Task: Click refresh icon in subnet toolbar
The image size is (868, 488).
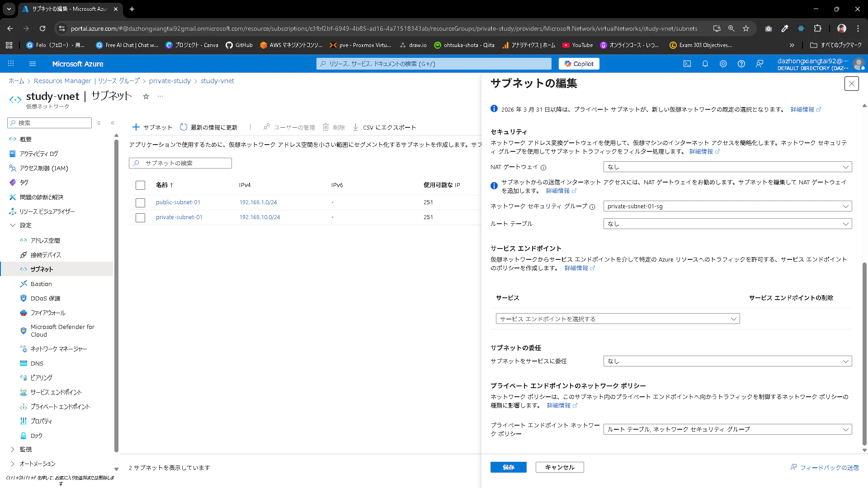Action: click(x=183, y=127)
